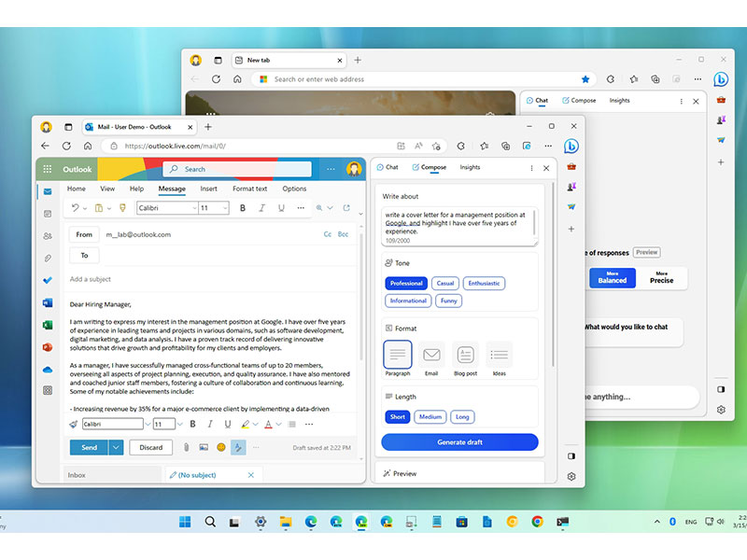Choose Long length
Screen dimensions: 747x560
coord(462,417)
